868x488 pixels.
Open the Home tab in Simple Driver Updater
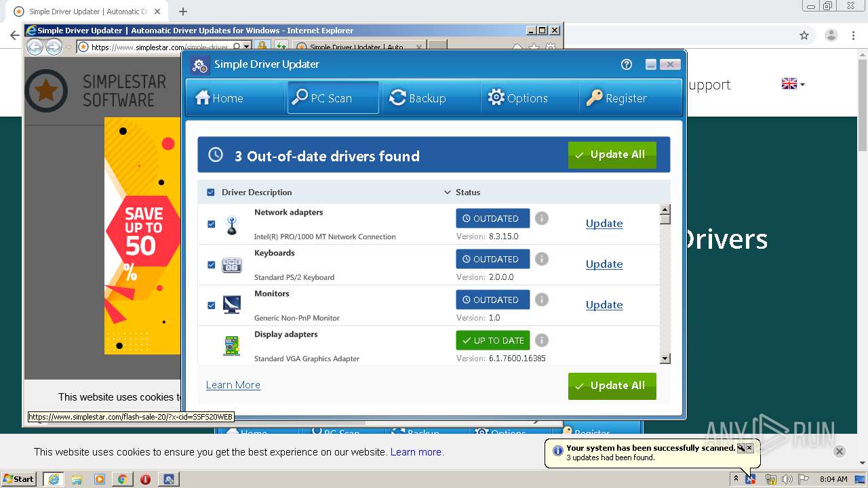tap(235, 98)
